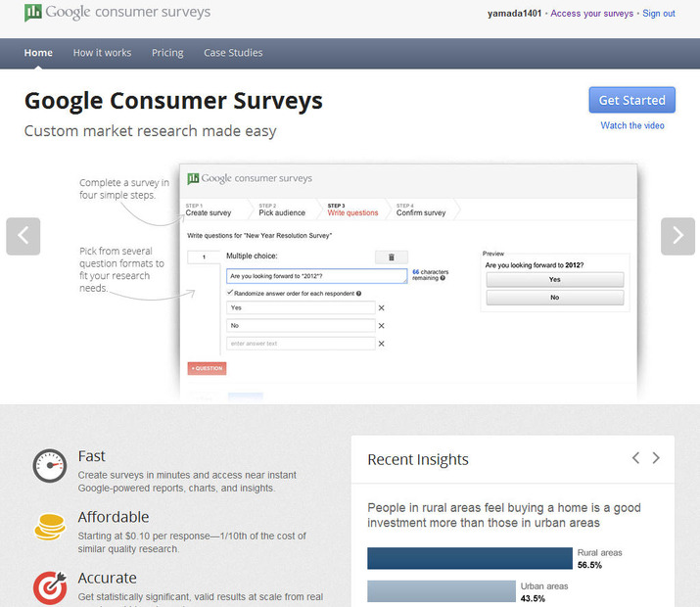Go to previous slide with left carousel arrow

(23, 236)
